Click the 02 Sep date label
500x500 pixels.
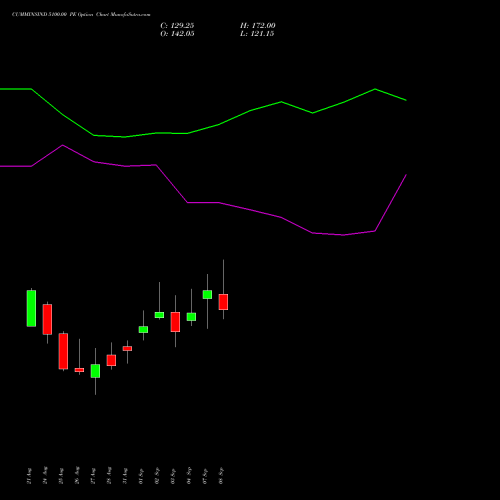coord(157,476)
